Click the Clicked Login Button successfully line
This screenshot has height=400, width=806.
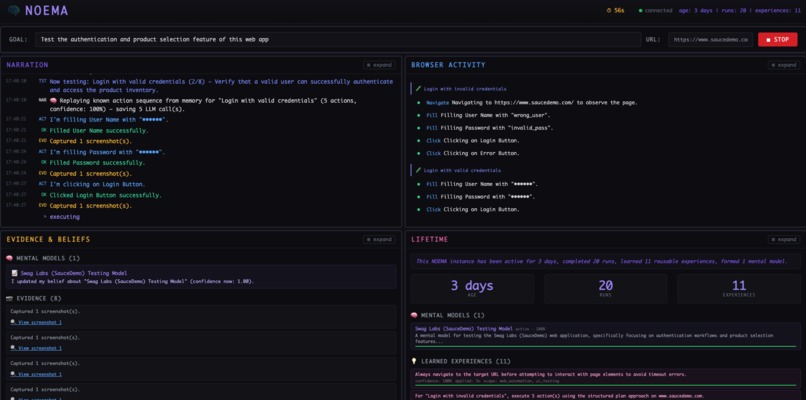(x=105, y=195)
